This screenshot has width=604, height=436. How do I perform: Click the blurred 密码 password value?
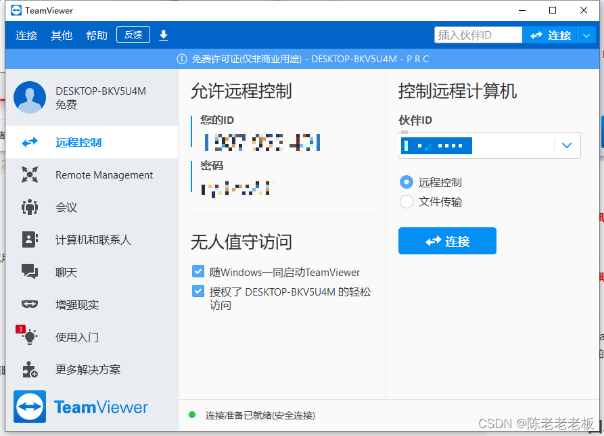[x=237, y=188]
